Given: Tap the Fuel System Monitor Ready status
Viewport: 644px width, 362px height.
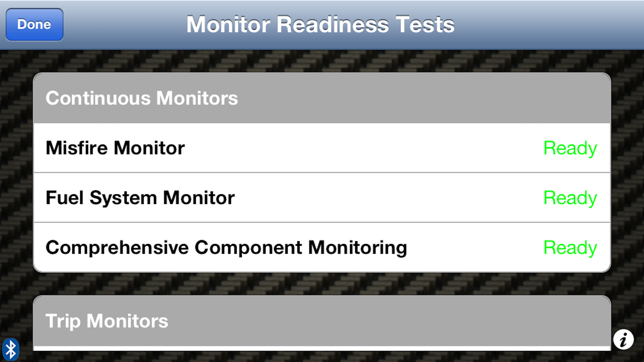Looking at the screenshot, I should pyautogui.click(x=570, y=198).
